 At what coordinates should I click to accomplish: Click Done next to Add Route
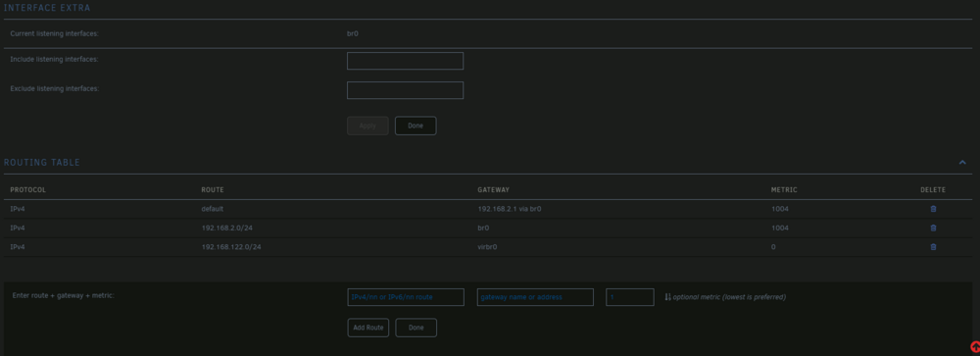[416, 328]
